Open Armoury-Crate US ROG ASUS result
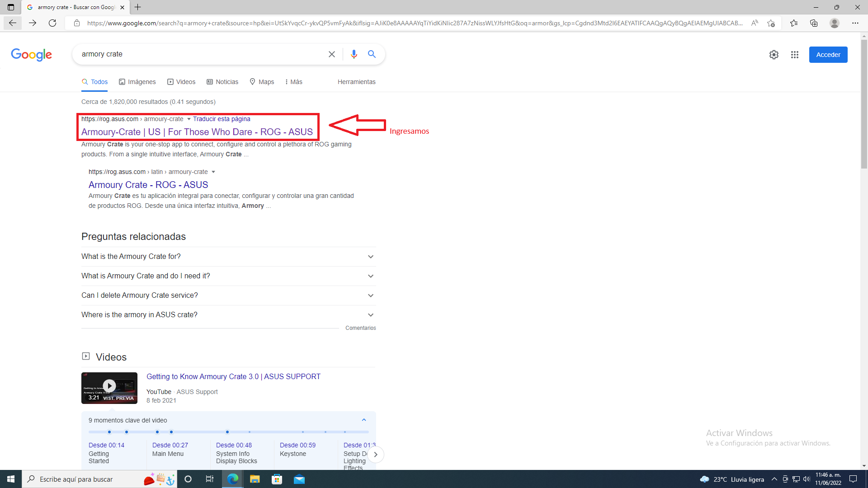The height and width of the screenshot is (488, 868). 197,132
